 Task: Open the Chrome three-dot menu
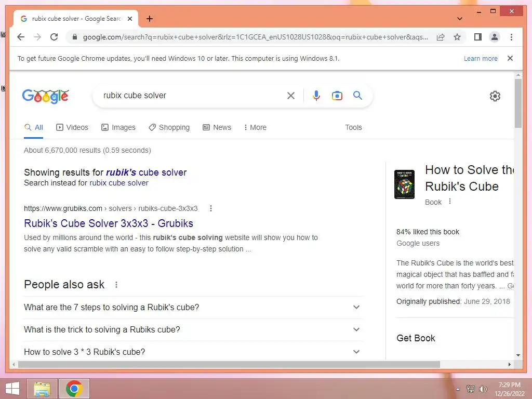pyautogui.click(x=511, y=37)
